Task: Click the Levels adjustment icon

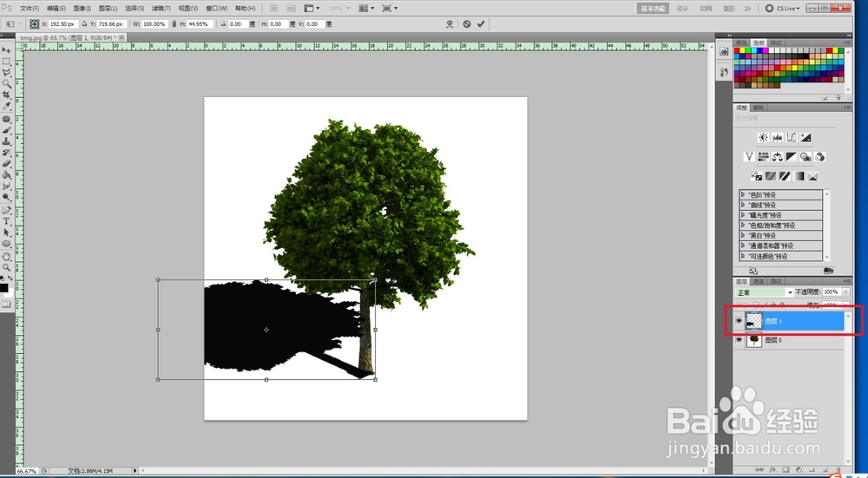Action: click(x=777, y=137)
